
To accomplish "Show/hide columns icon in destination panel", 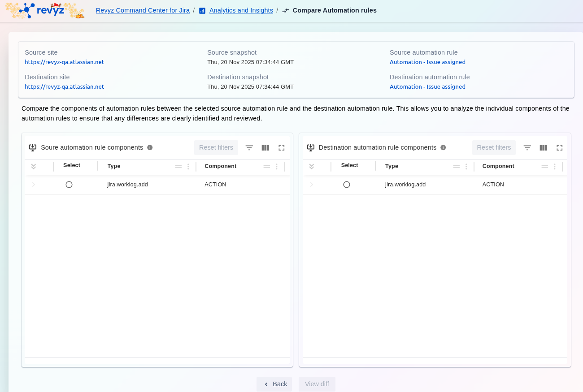I will click(544, 147).
